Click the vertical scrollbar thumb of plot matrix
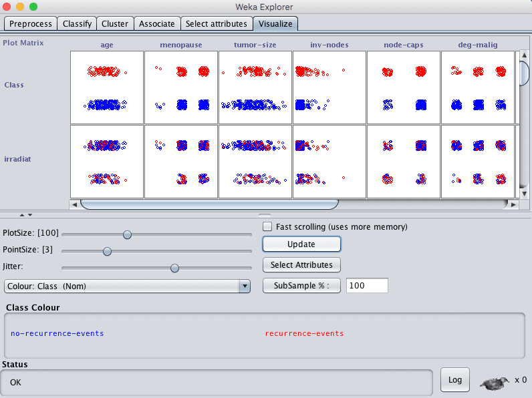Screen dimensions: 532x398 pos(524,73)
